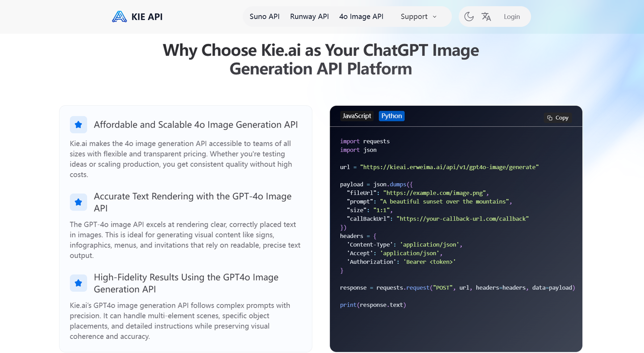The image size is (644, 353).
Task: Click the Login link
Action: click(x=512, y=17)
